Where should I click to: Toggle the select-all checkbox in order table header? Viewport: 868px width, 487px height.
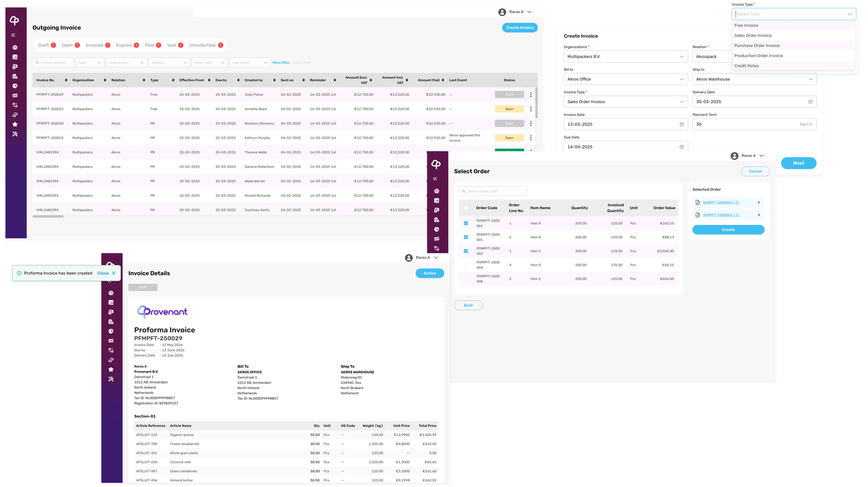[x=466, y=208]
